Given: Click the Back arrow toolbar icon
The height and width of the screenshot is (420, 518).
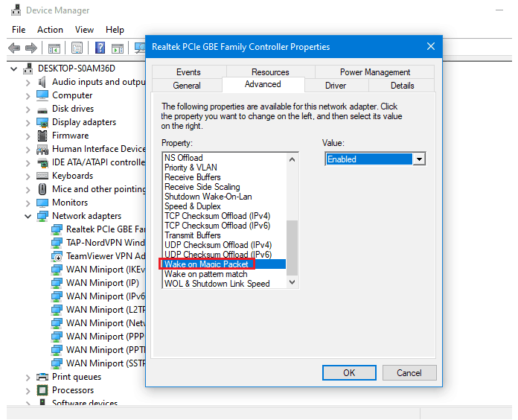Looking at the screenshot, I should [14, 48].
